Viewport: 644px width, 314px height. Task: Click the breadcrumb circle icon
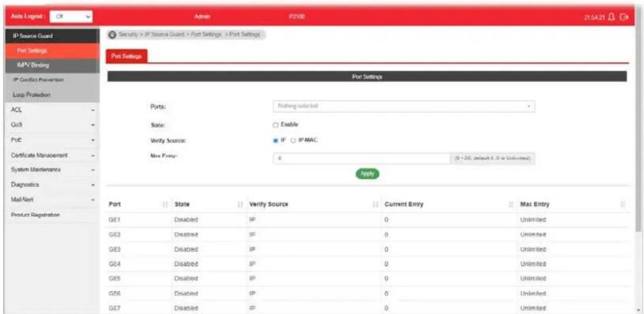click(x=112, y=34)
